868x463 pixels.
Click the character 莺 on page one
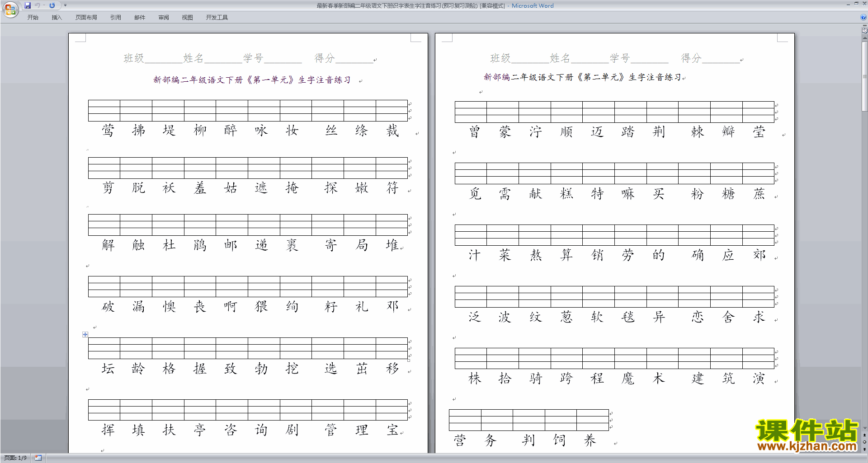click(x=108, y=131)
